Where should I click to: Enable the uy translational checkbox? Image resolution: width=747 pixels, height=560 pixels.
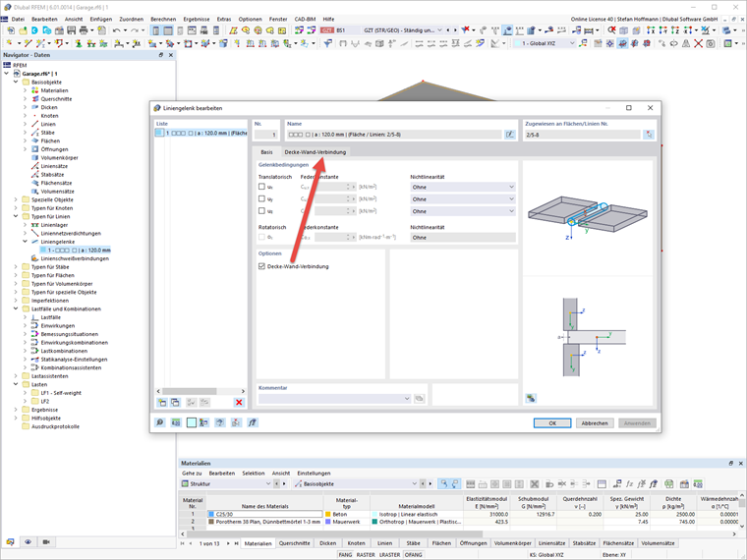(261, 198)
